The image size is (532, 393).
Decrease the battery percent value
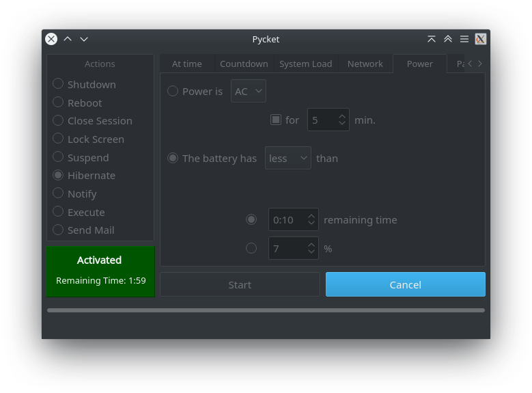coord(311,252)
